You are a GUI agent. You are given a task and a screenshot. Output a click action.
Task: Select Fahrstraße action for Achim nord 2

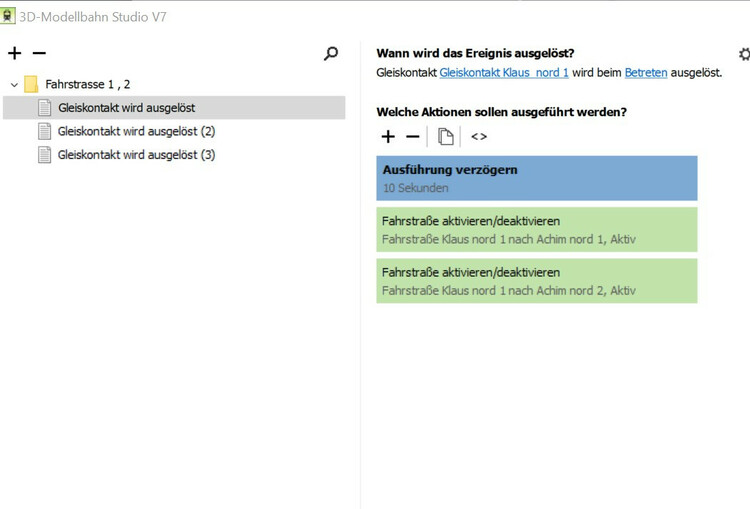click(x=536, y=280)
